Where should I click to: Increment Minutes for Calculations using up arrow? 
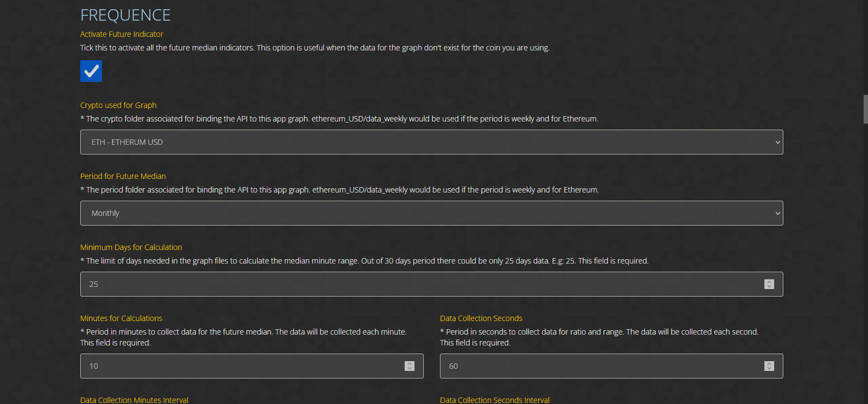point(410,364)
